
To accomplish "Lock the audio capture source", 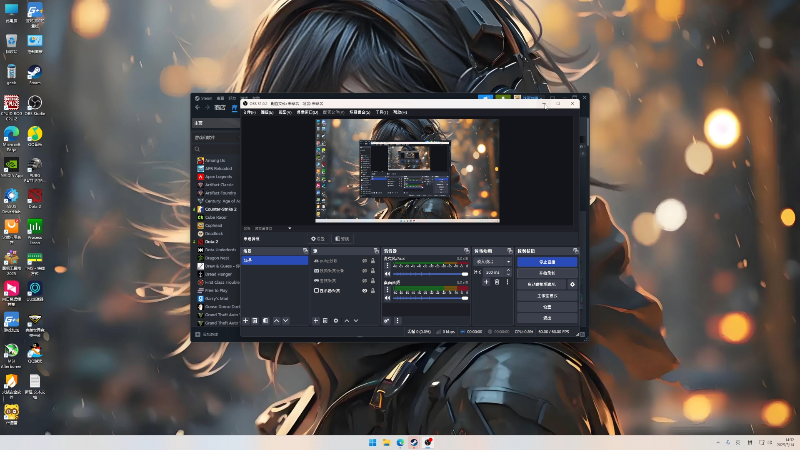I will [x=373, y=261].
